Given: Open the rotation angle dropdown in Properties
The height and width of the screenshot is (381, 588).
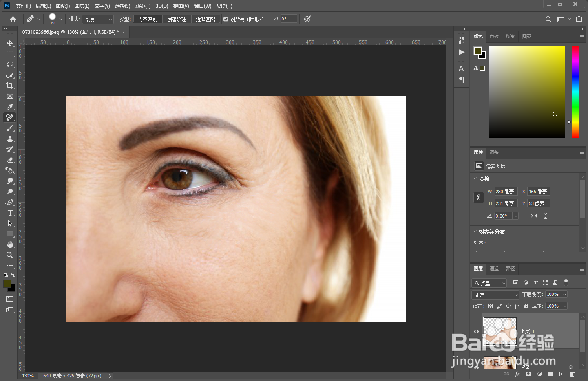Looking at the screenshot, I should tap(515, 216).
